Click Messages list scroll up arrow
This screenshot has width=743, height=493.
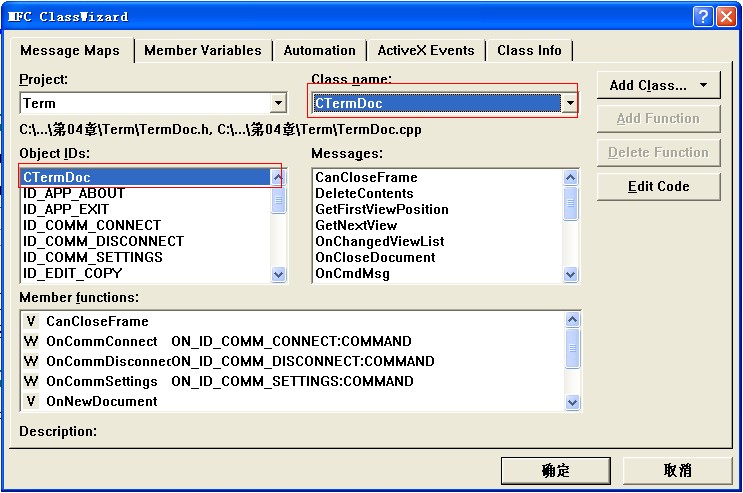coord(571,177)
